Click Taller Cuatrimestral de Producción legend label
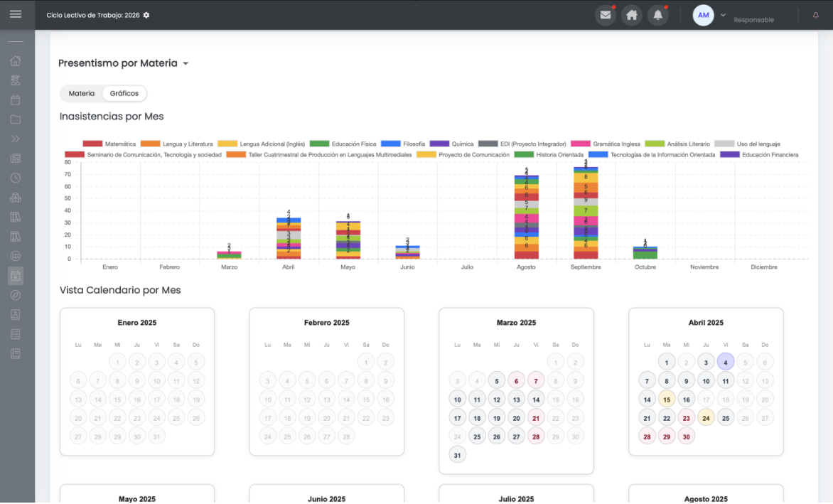Viewport: 833px width, 504px height. 330,154
